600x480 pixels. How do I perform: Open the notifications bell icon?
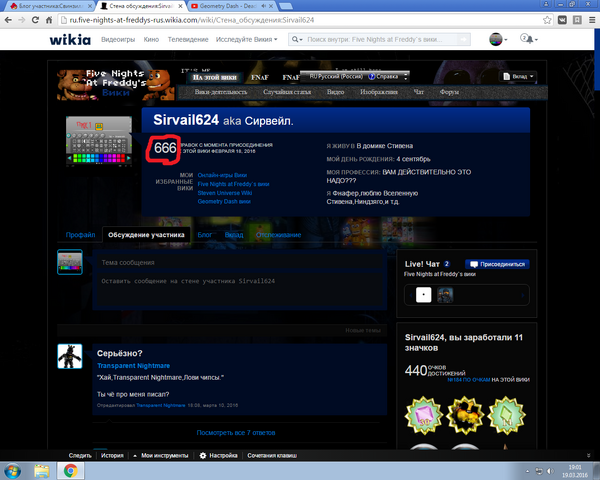(x=528, y=39)
